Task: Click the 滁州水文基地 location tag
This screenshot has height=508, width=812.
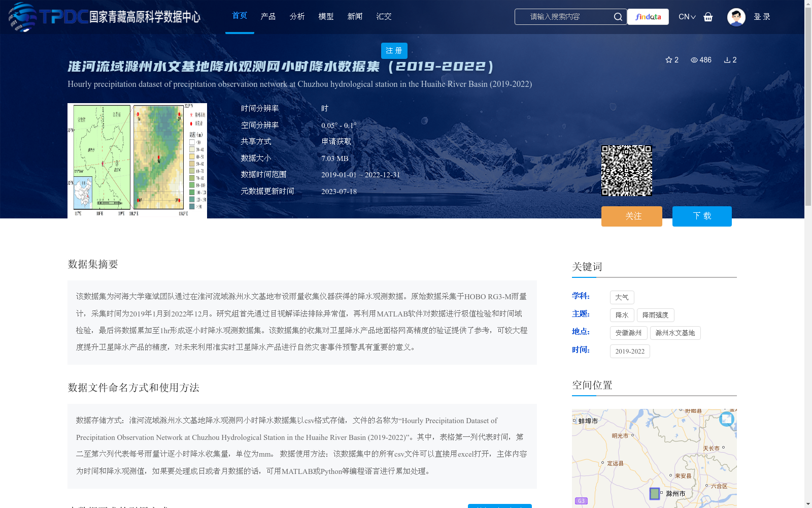Action: (x=675, y=333)
